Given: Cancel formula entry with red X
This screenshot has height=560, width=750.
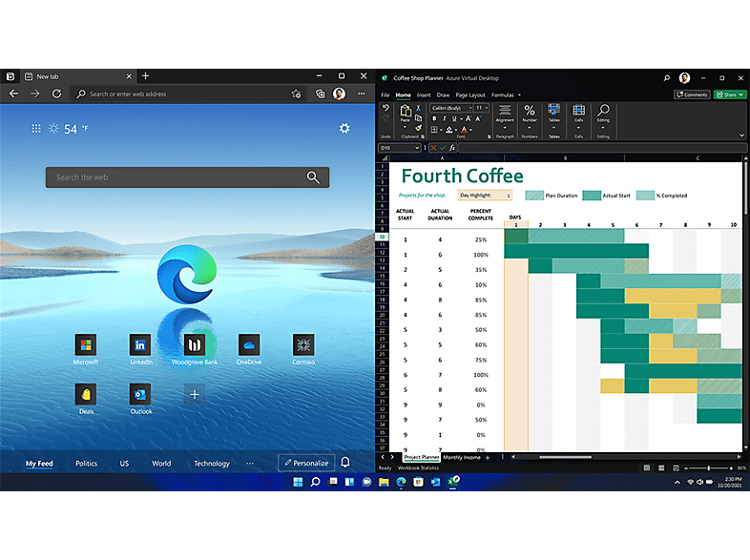Looking at the screenshot, I should point(433,148).
